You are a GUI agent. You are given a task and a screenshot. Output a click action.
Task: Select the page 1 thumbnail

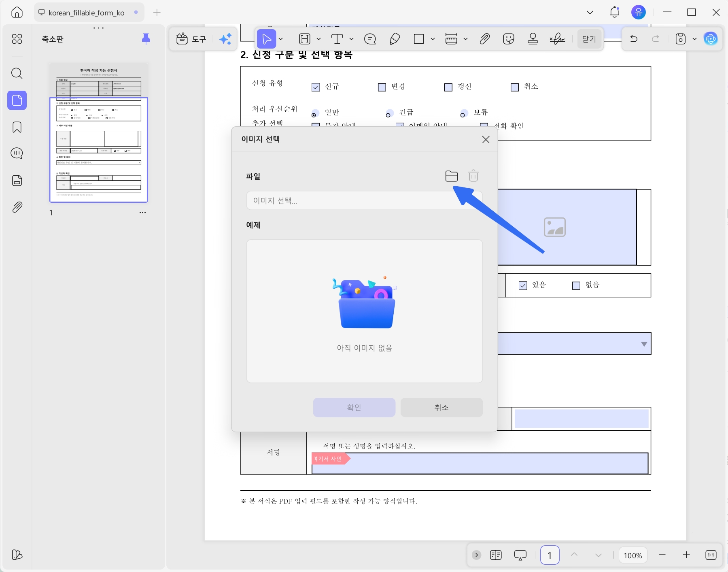[99, 133]
